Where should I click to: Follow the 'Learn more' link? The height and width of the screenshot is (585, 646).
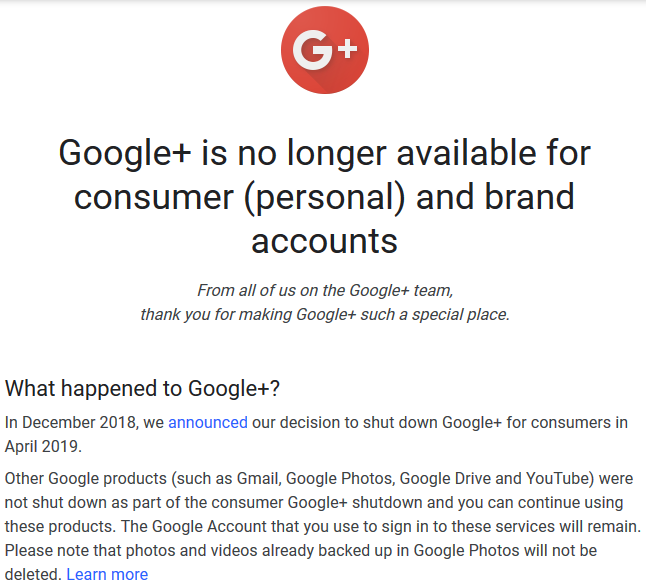click(107, 574)
